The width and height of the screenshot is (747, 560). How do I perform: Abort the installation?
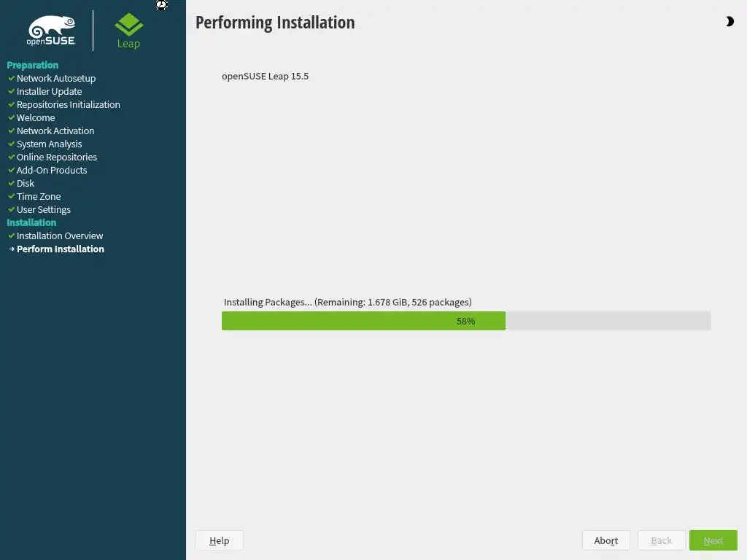(605, 540)
